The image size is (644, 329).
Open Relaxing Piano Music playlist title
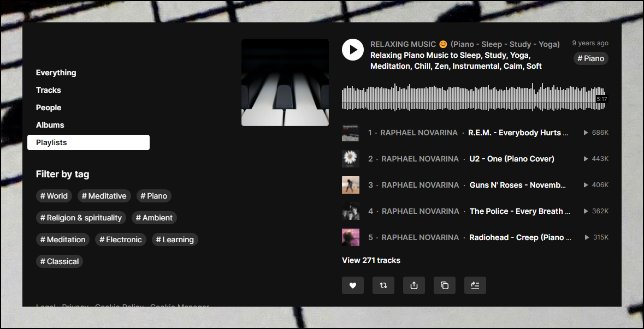456,61
